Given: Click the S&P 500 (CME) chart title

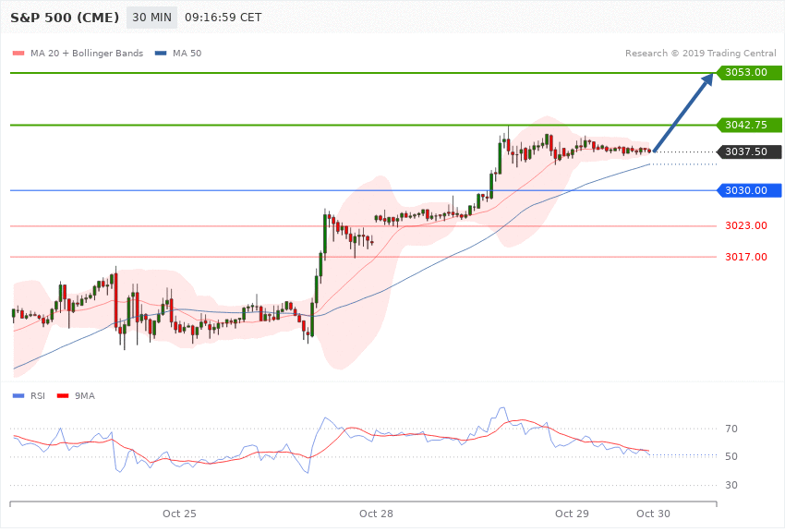Looking at the screenshot, I should click(x=65, y=18).
